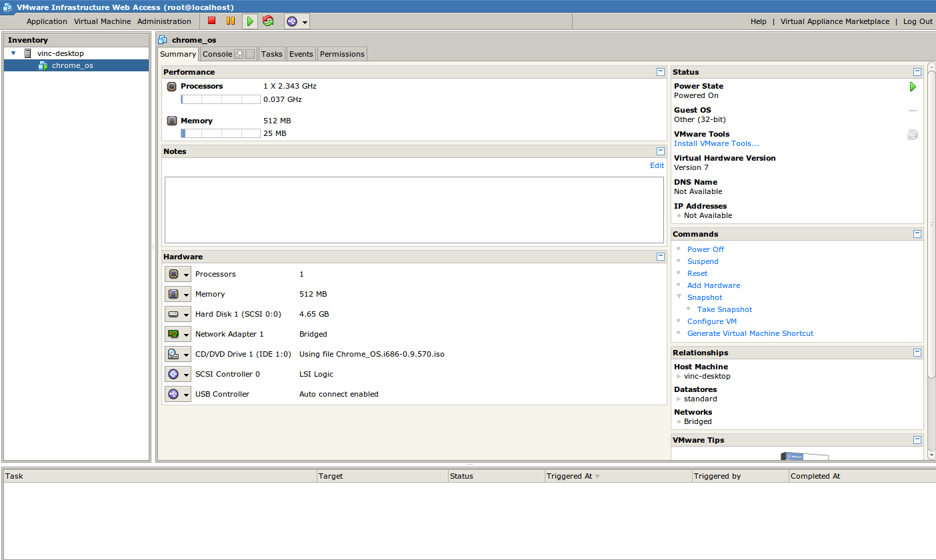Click the CD/DVD Drive 1 hardware icon

[173, 354]
